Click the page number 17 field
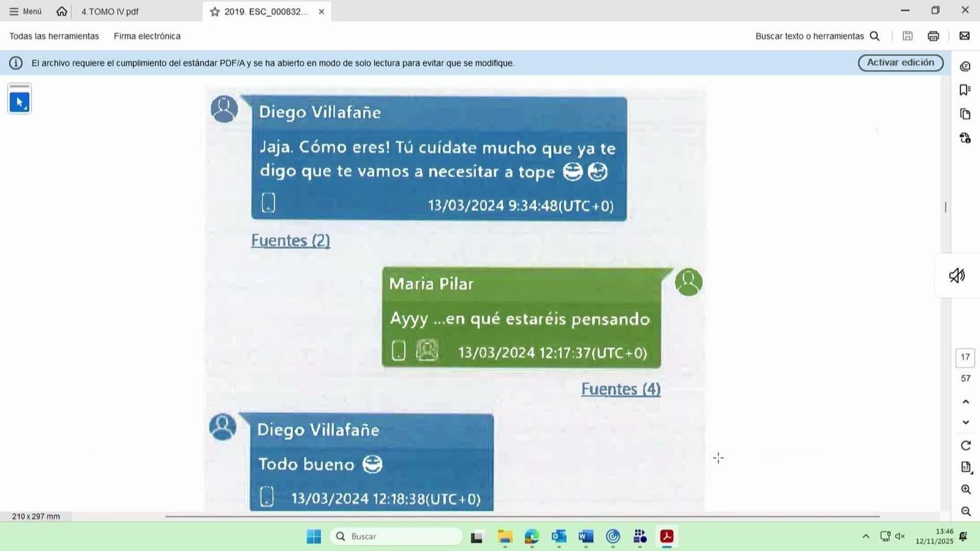This screenshot has height=551, width=980. point(965,358)
